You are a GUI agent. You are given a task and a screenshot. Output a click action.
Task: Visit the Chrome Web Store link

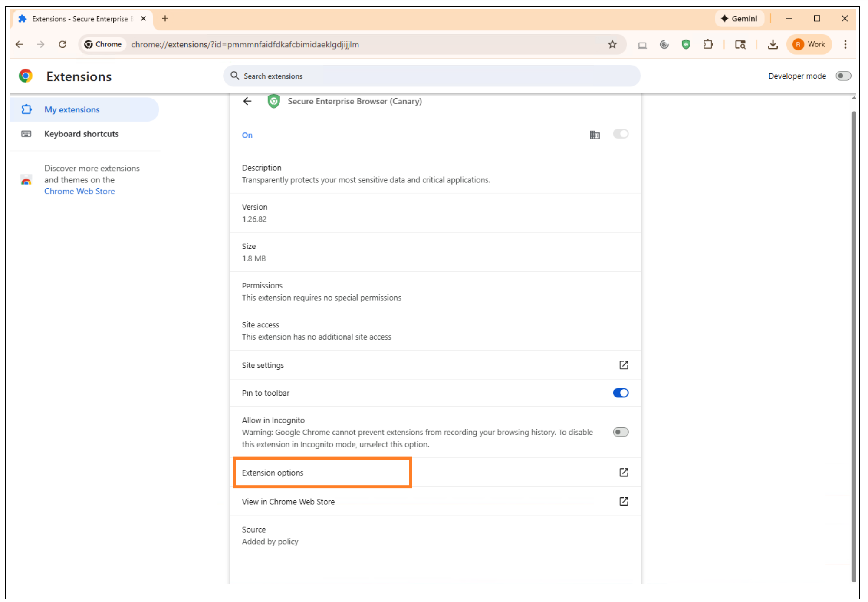tap(79, 191)
